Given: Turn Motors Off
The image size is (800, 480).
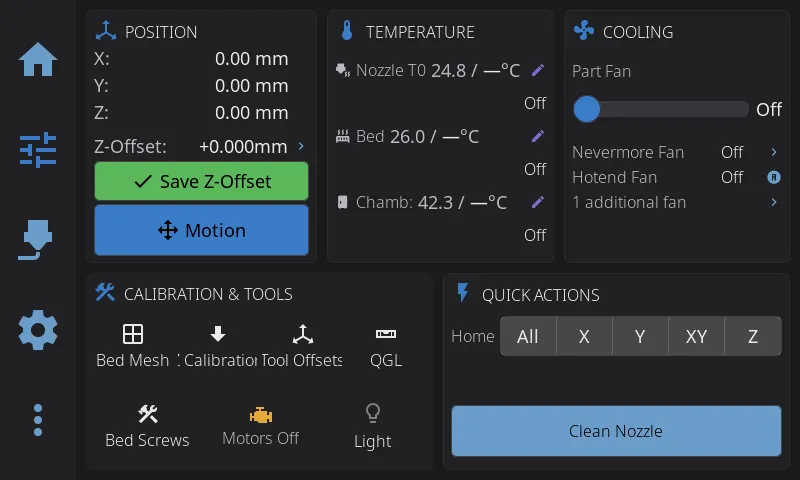Looking at the screenshot, I should (x=261, y=426).
